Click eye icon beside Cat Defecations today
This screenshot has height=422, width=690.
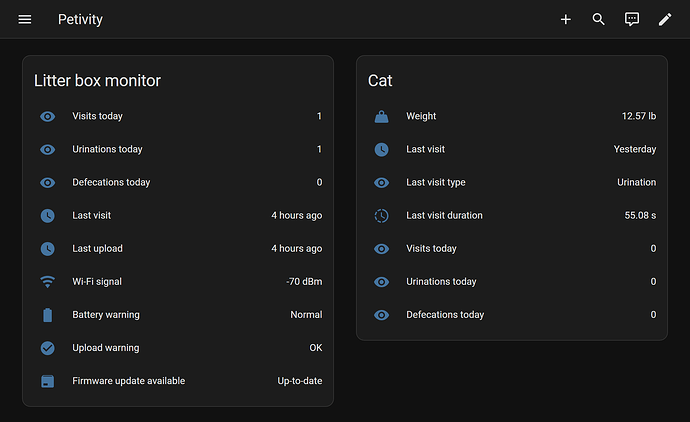coord(382,315)
